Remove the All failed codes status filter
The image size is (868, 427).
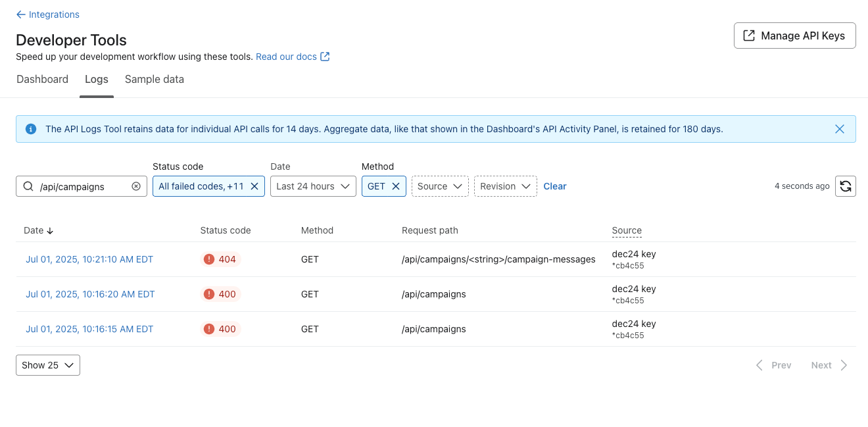(254, 186)
